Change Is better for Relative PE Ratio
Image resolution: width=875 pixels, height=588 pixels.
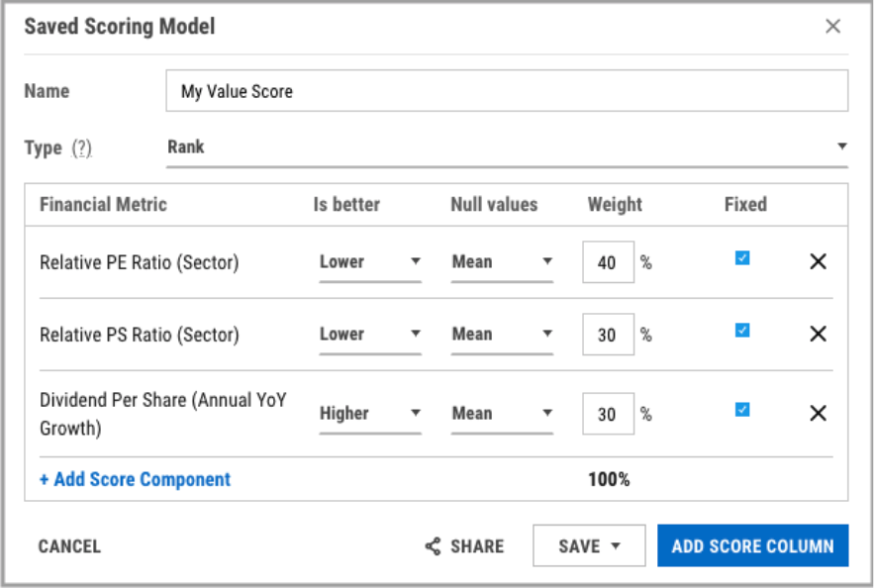pos(370,262)
